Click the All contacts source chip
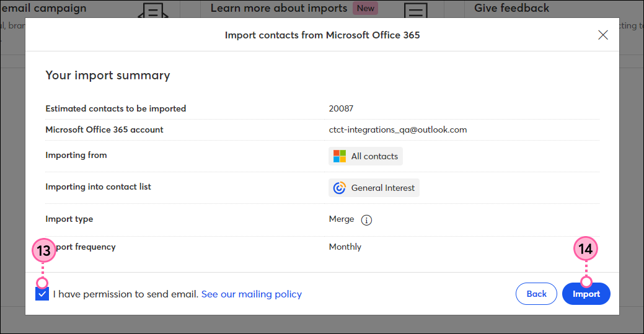 point(366,156)
